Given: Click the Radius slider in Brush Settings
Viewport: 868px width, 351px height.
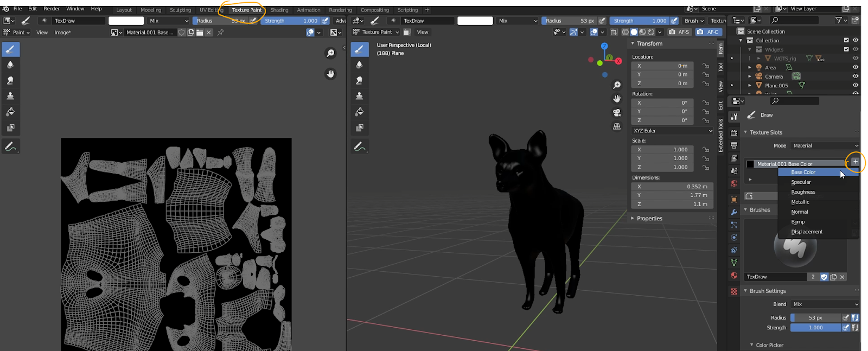Looking at the screenshot, I should coord(815,318).
